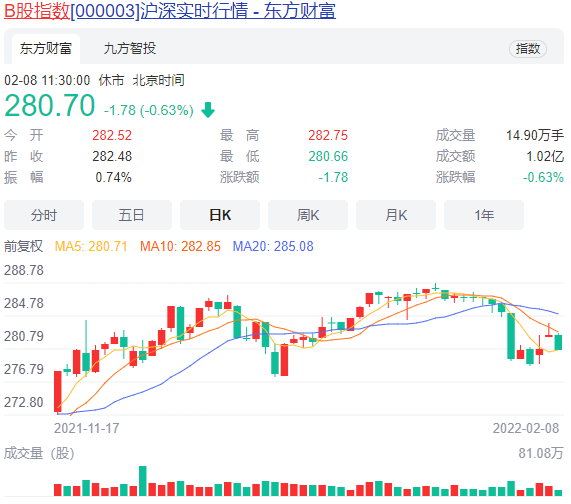The width and height of the screenshot is (571, 504).
Task: Open the B股指数 东方财富 title link
Action: [x=170, y=11]
